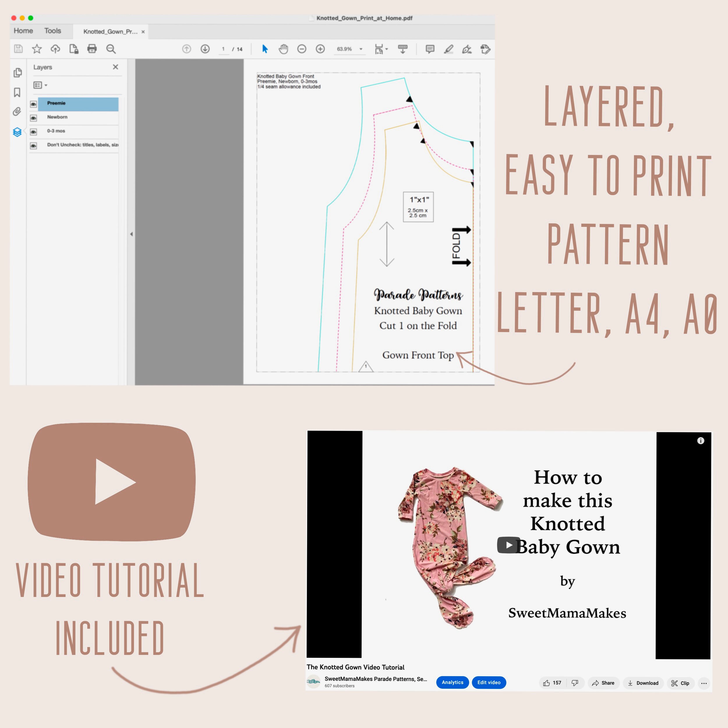Click the Share button

pos(603,683)
